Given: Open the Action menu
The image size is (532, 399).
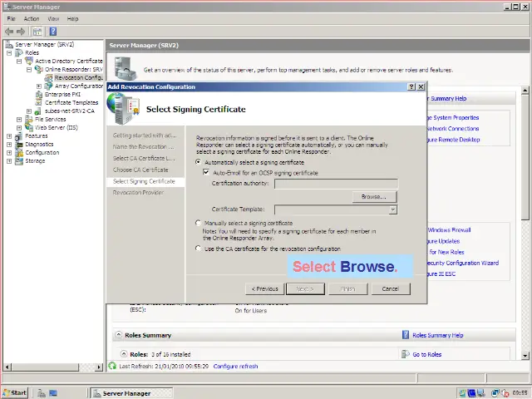Looking at the screenshot, I should pyautogui.click(x=32, y=18).
